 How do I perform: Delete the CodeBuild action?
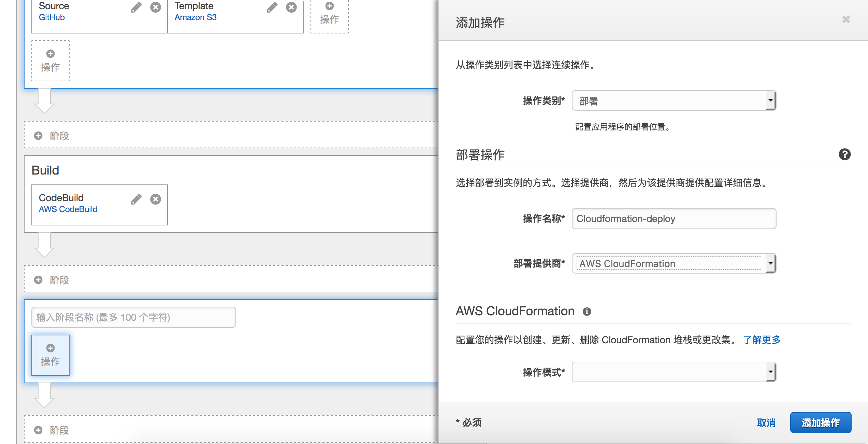[x=156, y=199]
